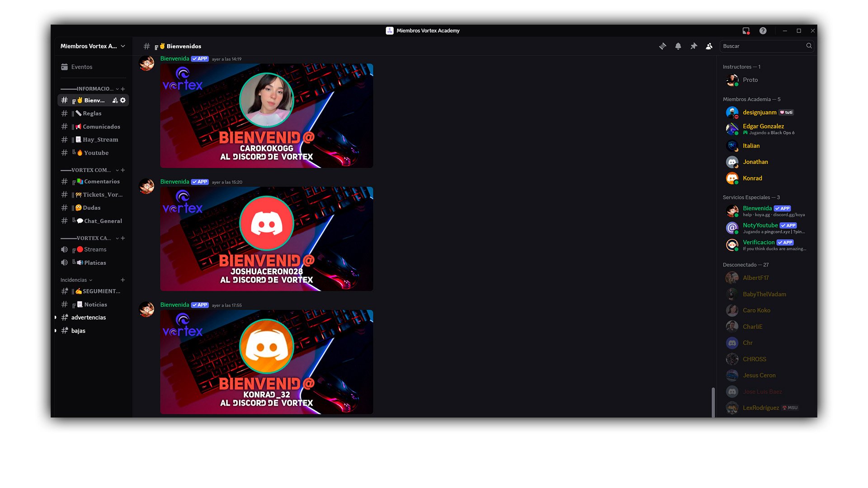Show pinned messages with pin icon
The width and height of the screenshot is (868, 488).
[x=693, y=46]
